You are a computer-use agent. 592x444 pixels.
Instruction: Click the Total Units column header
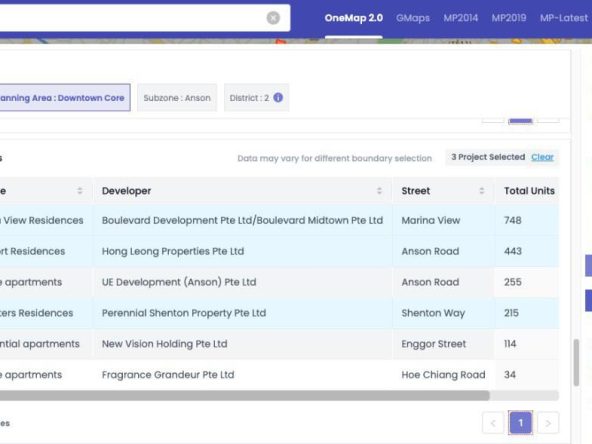point(529,191)
